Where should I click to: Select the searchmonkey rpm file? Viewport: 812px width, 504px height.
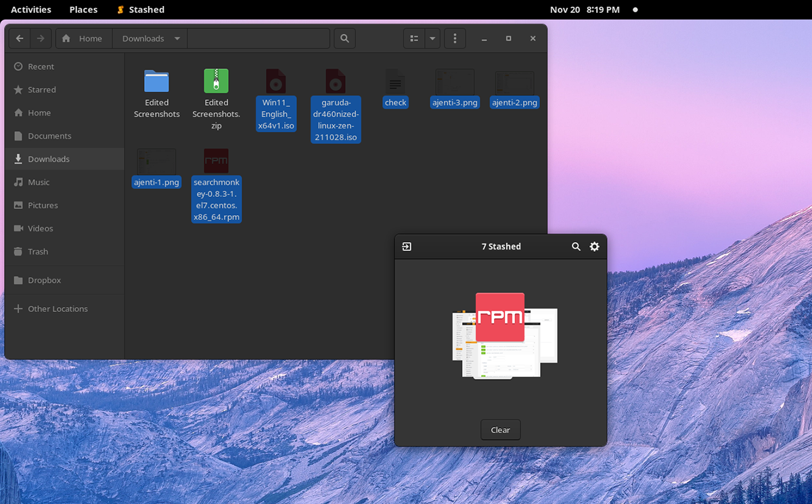(x=217, y=162)
